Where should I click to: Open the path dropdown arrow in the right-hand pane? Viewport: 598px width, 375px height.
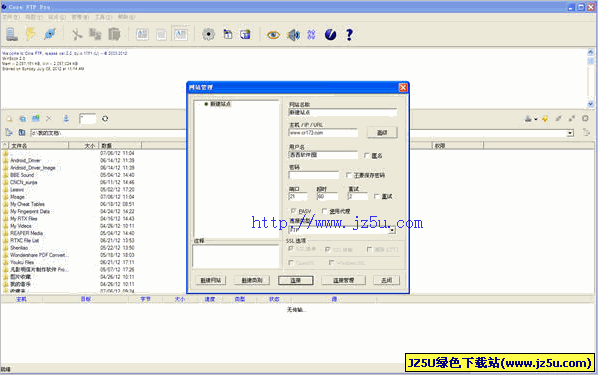coord(570,133)
